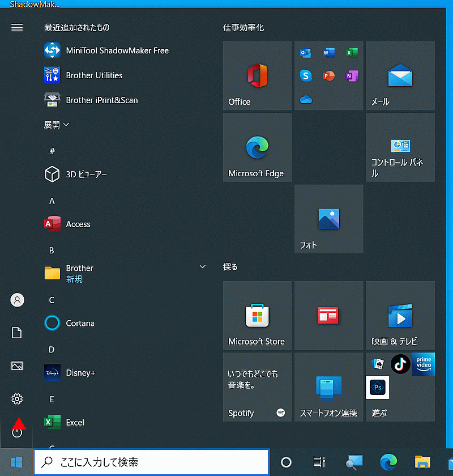
Task: Click the B letter header
Action: (52, 250)
